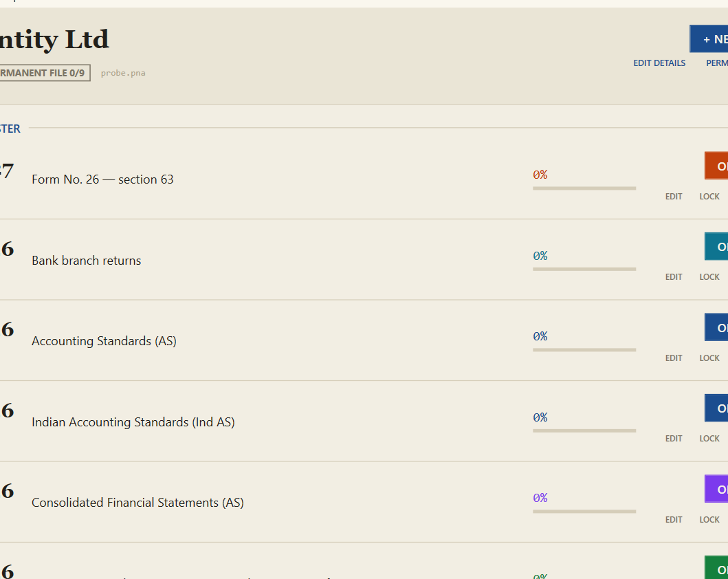Viewport: 728px width, 579px height.
Task: Edit the Bank branch returns row
Action: 674,276
